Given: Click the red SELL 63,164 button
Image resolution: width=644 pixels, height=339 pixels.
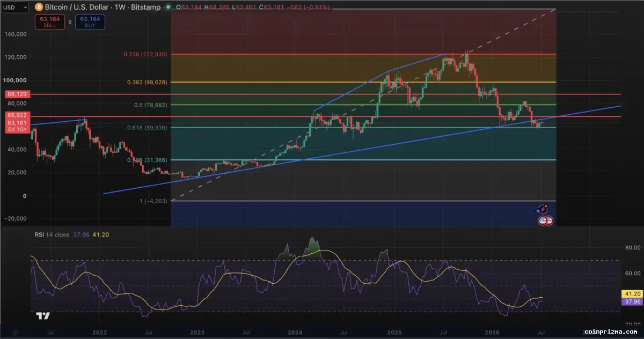Looking at the screenshot, I should [x=50, y=22].
